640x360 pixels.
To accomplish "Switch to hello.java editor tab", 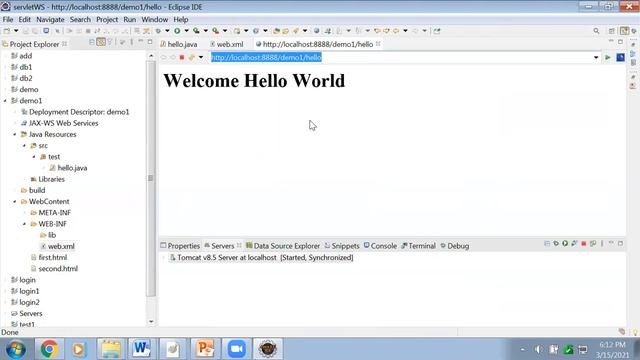I will pos(179,44).
